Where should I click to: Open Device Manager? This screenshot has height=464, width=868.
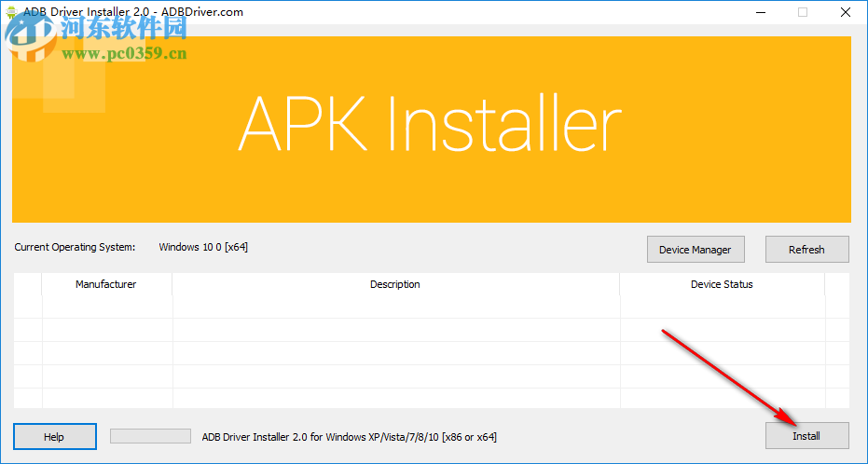pyautogui.click(x=696, y=250)
